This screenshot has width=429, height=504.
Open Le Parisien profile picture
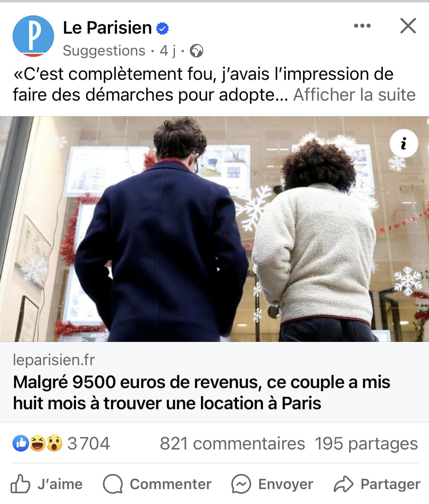[x=33, y=36]
